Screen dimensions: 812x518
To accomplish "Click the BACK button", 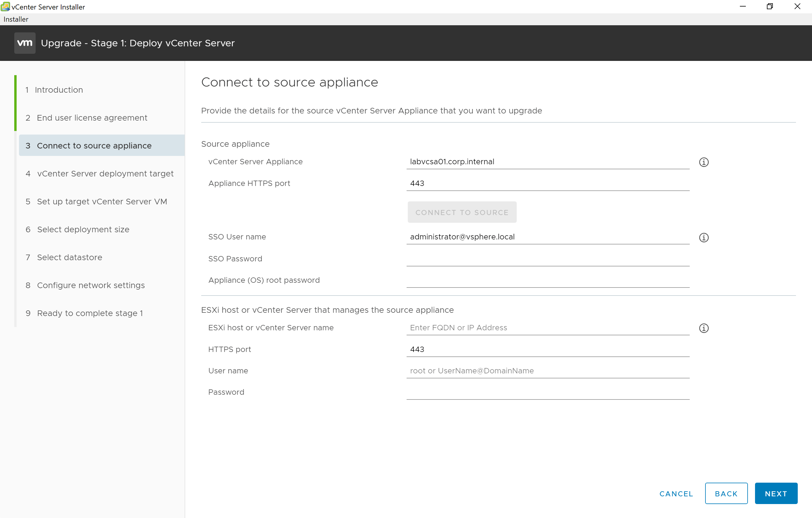I will (x=726, y=493).
